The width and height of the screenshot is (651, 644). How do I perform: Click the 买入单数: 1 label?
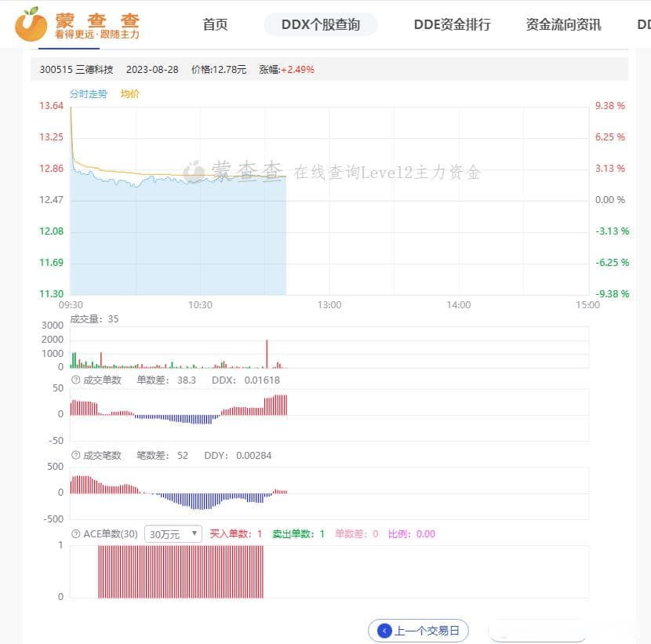(236, 534)
